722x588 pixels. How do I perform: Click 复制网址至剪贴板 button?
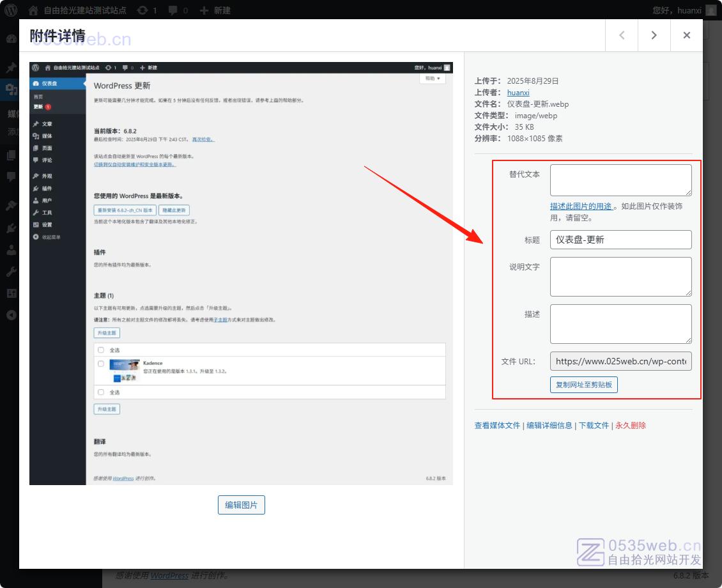pyautogui.click(x=583, y=385)
